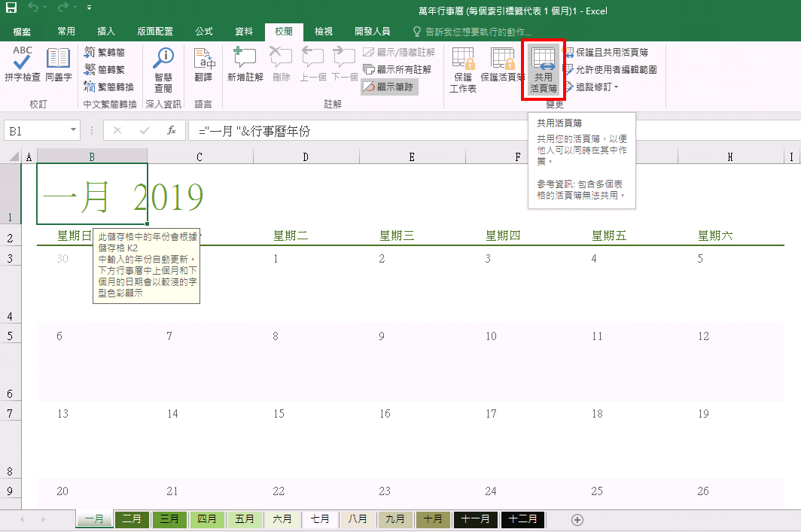
Task: Open the Name Box dropdown arrow
Action: (73, 130)
